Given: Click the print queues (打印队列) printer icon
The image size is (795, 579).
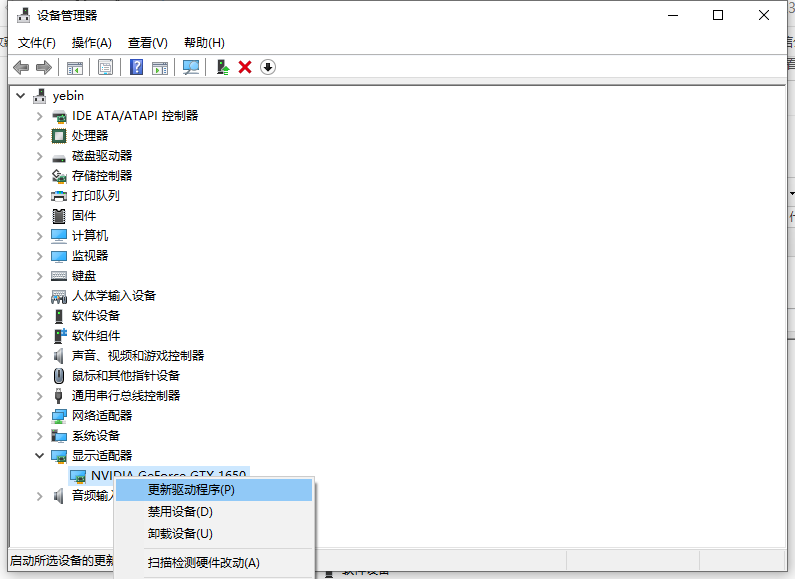Looking at the screenshot, I should (x=59, y=196).
